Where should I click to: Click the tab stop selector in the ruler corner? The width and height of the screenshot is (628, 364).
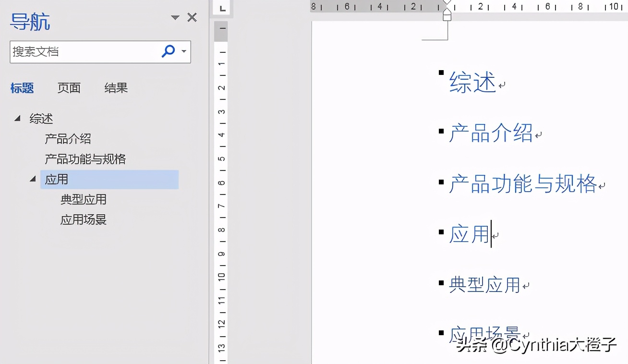pyautogui.click(x=221, y=8)
